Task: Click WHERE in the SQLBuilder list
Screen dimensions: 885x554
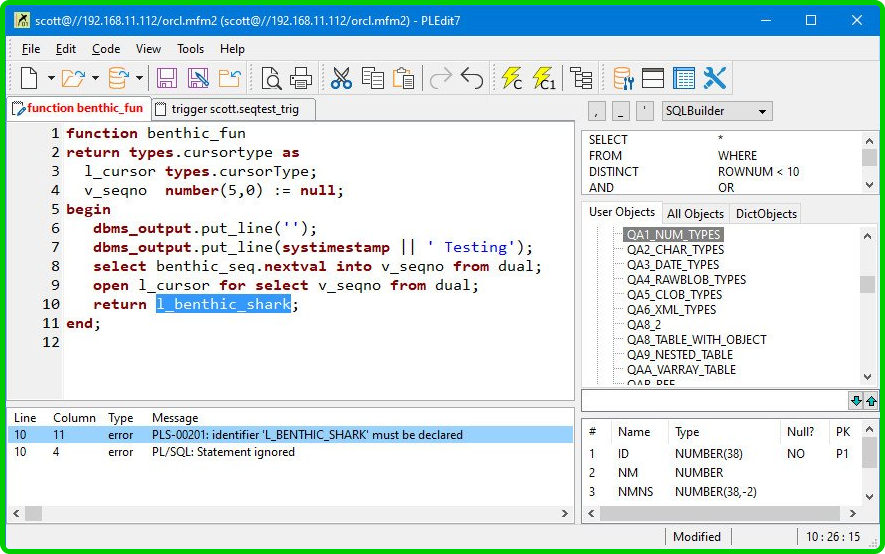Action: click(737, 156)
